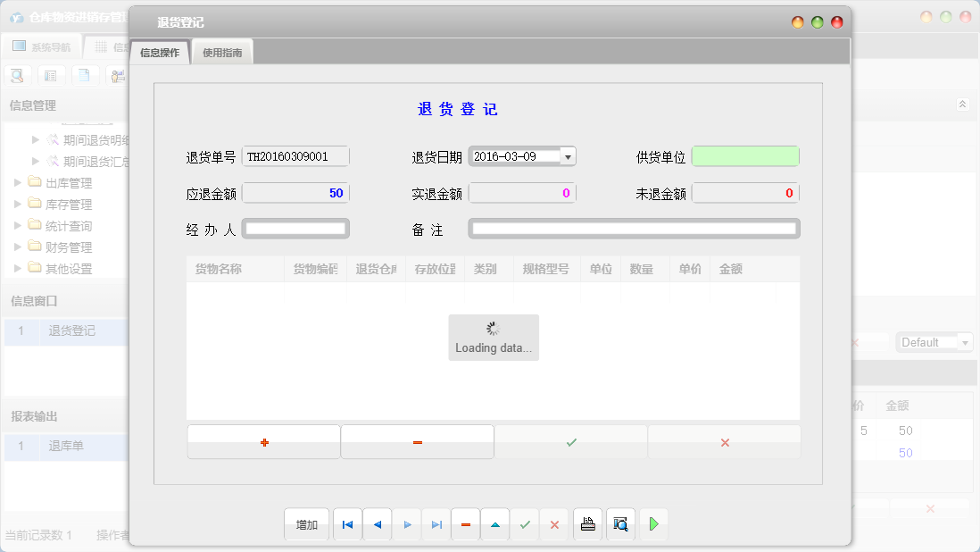Open the 退货日期 date dropdown
The height and width of the screenshot is (552, 980).
tap(569, 155)
